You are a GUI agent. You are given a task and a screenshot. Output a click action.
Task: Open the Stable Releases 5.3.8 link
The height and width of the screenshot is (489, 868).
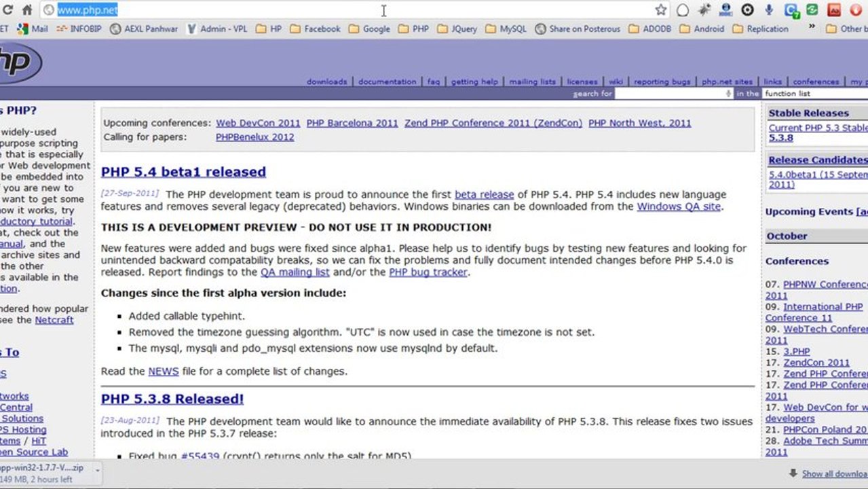point(781,138)
